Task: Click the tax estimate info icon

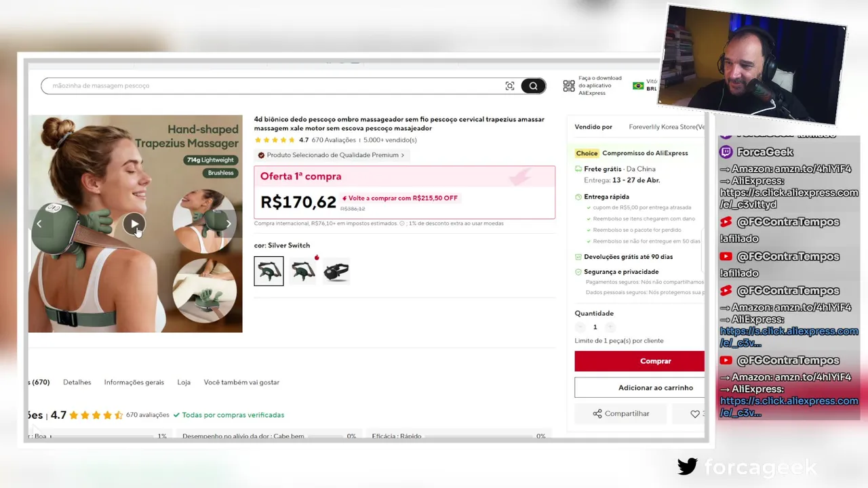Action: [402, 224]
